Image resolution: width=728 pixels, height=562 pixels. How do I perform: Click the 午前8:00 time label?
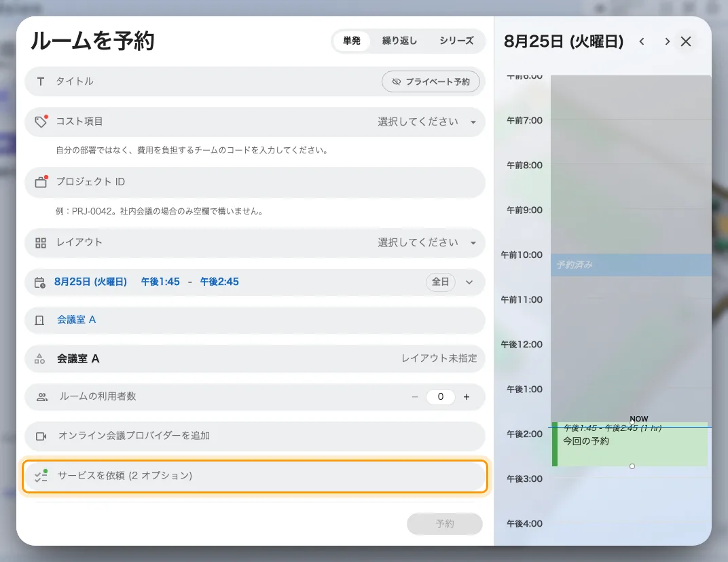coord(524,165)
